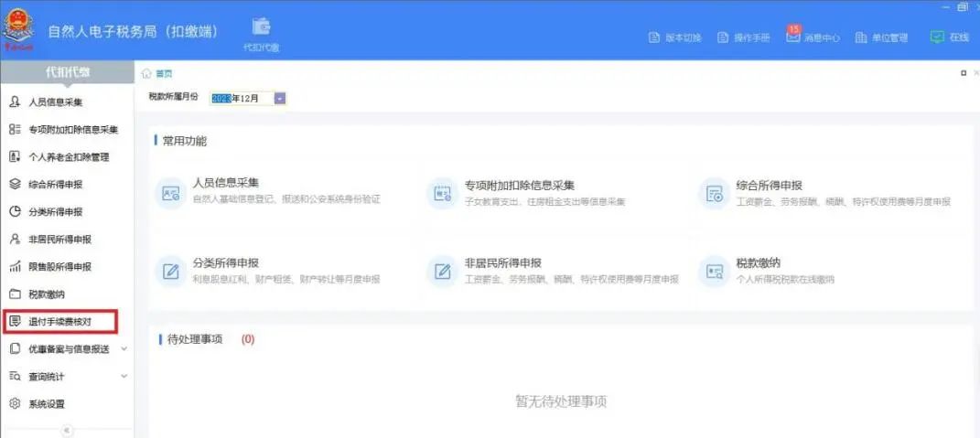980x438 pixels.
Task: Select 分类所得申报 in the sidebar
Action: 55,211
